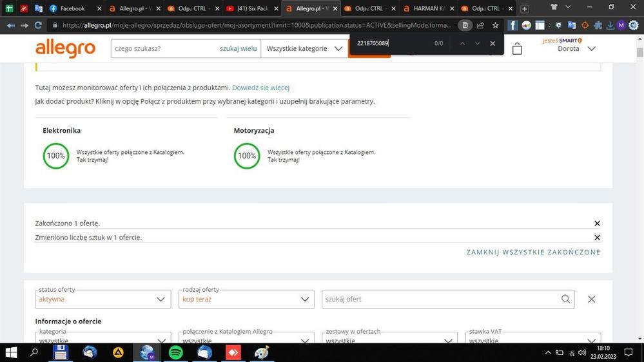The width and height of the screenshot is (644, 362).
Task: Click ZAMKNIJ WSZYSTKIE ZAKOŃCZONE
Action: (534, 252)
